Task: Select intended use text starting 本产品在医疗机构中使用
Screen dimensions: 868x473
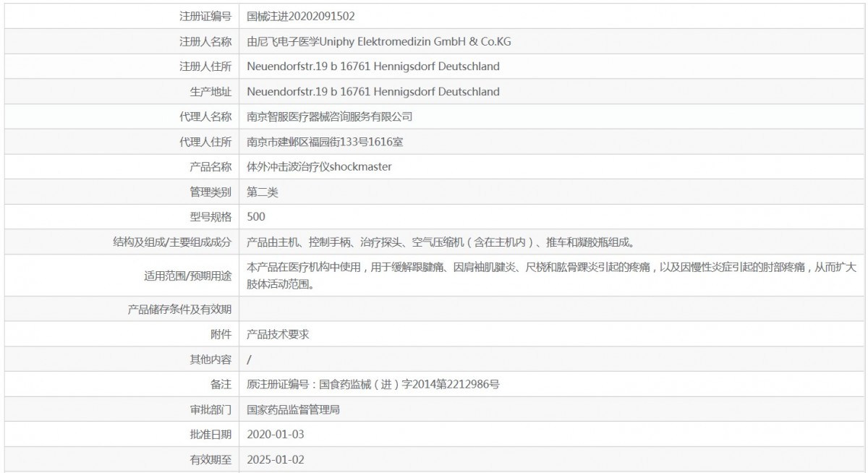Action: pyautogui.click(x=551, y=276)
